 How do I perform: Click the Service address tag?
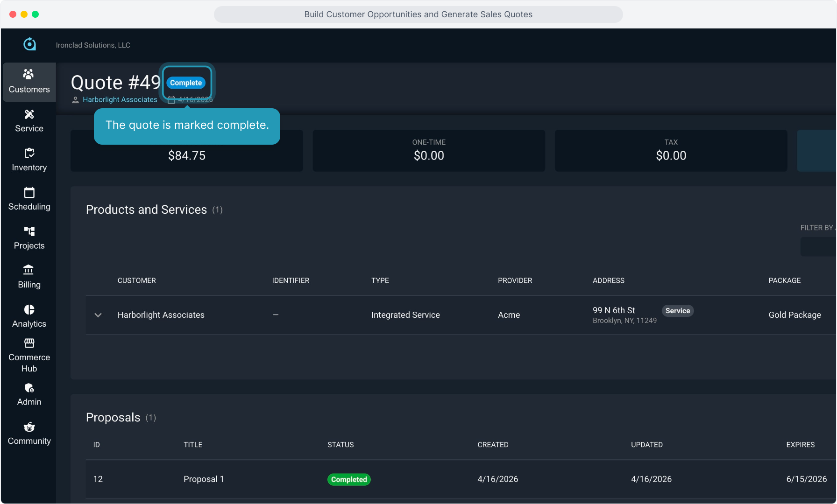[x=677, y=311]
